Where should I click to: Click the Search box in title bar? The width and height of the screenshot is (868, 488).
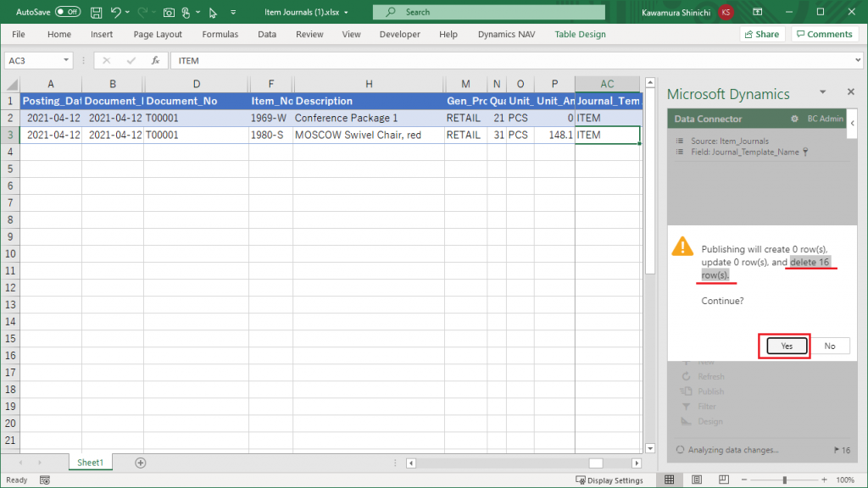(x=489, y=12)
